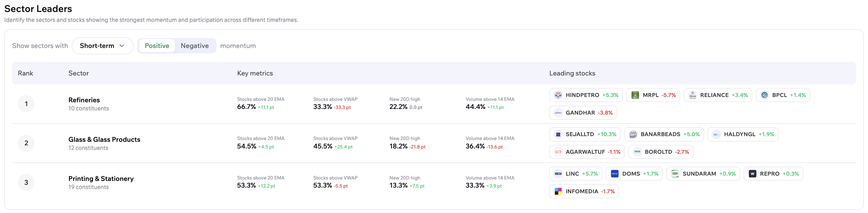This screenshot has width=868, height=213.
Task: Click HINDPETRO +5.3% change value
Action: click(x=610, y=95)
